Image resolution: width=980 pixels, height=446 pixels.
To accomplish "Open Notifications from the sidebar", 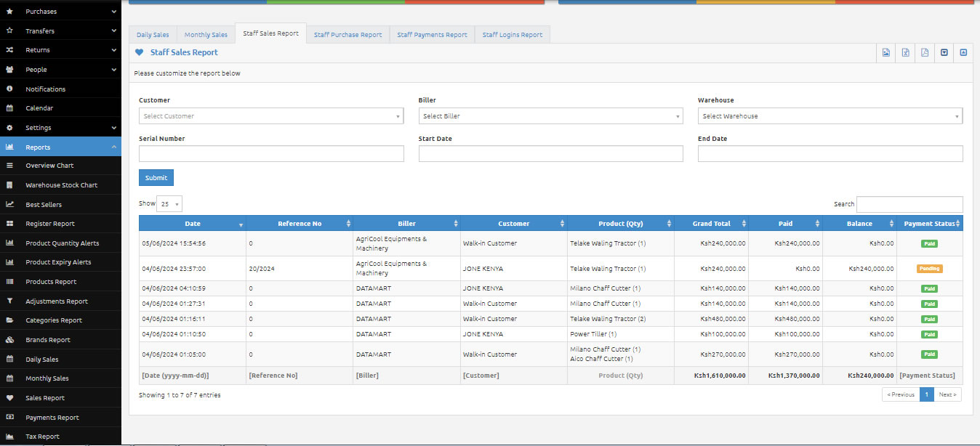I will (45, 89).
